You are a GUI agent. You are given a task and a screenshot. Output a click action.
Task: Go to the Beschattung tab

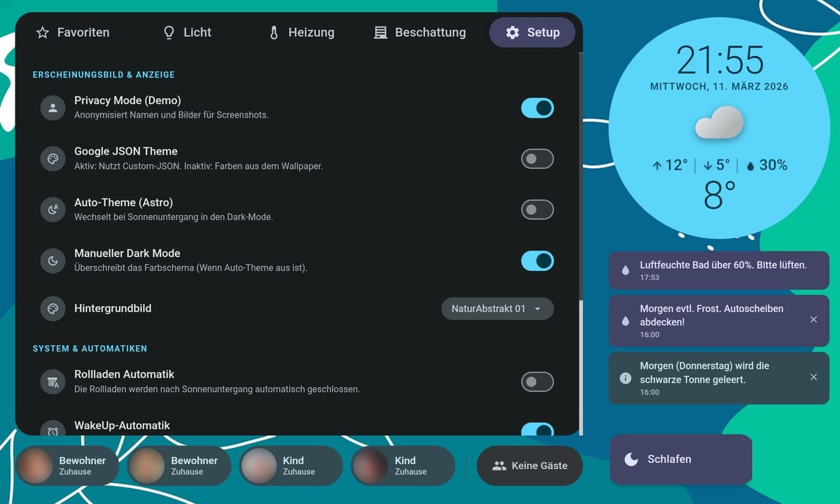pyautogui.click(x=420, y=32)
